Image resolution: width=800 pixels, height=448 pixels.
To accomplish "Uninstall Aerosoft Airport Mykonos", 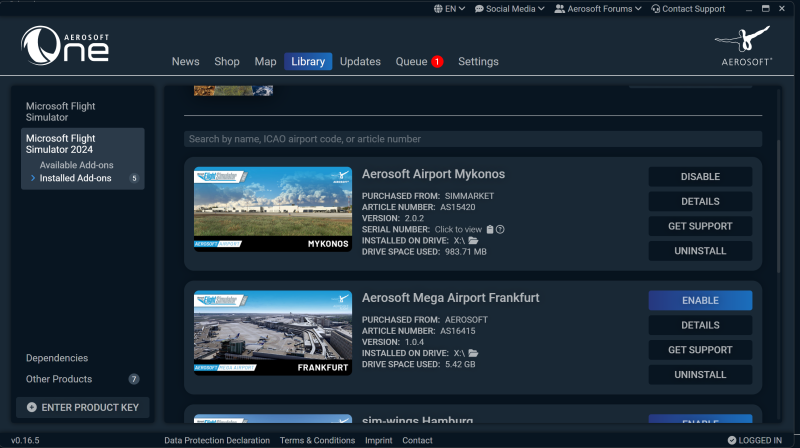I will [x=700, y=251].
